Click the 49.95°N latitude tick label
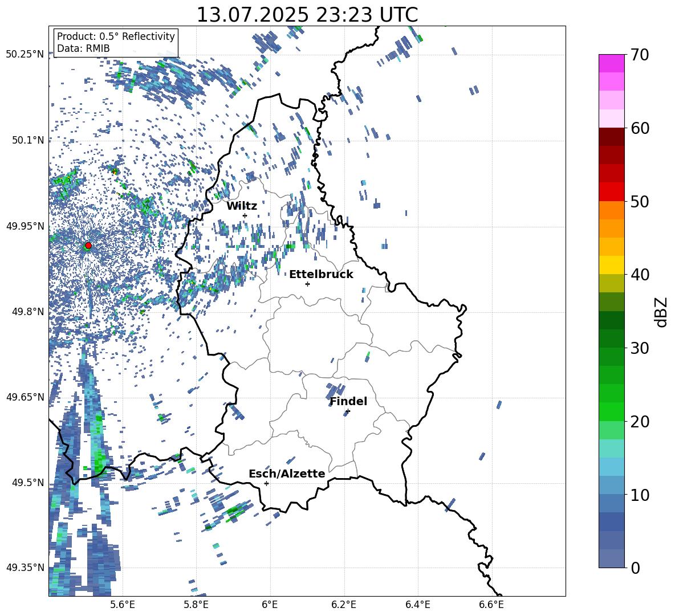The image size is (675, 616). click(25, 226)
